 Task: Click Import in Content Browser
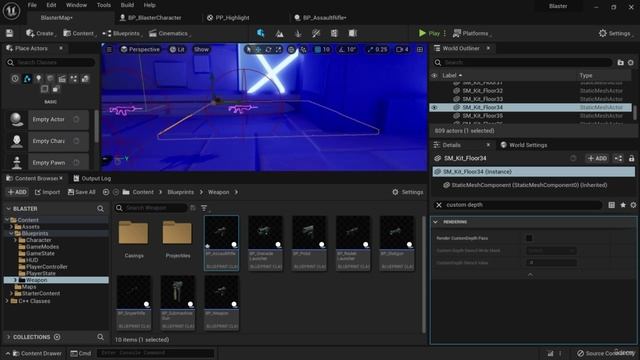pyautogui.click(x=47, y=192)
